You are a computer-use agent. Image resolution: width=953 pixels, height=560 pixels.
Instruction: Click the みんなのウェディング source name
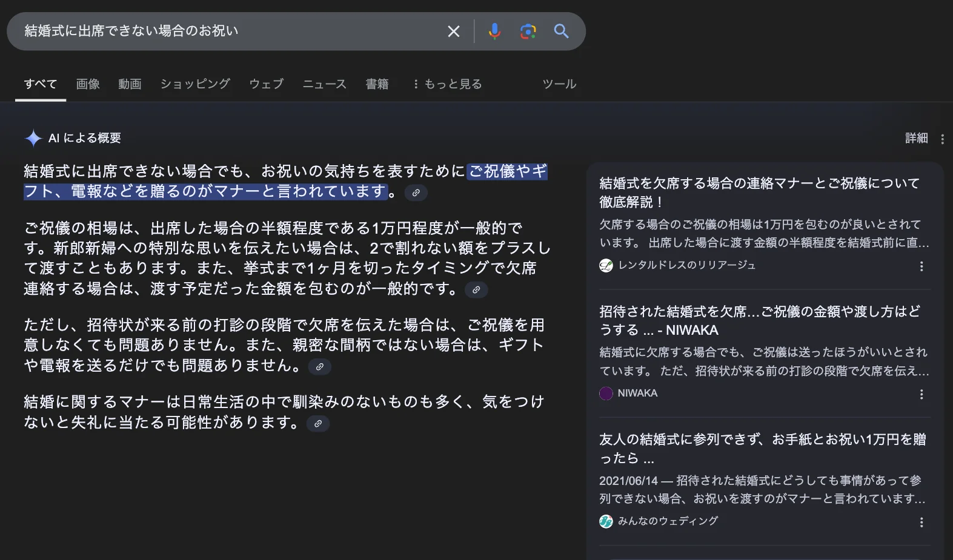tap(668, 521)
